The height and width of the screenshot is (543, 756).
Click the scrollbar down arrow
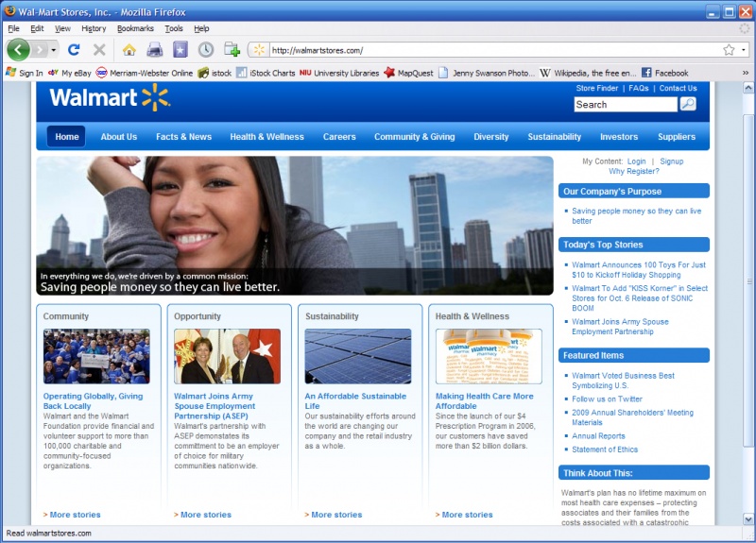(747, 519)
